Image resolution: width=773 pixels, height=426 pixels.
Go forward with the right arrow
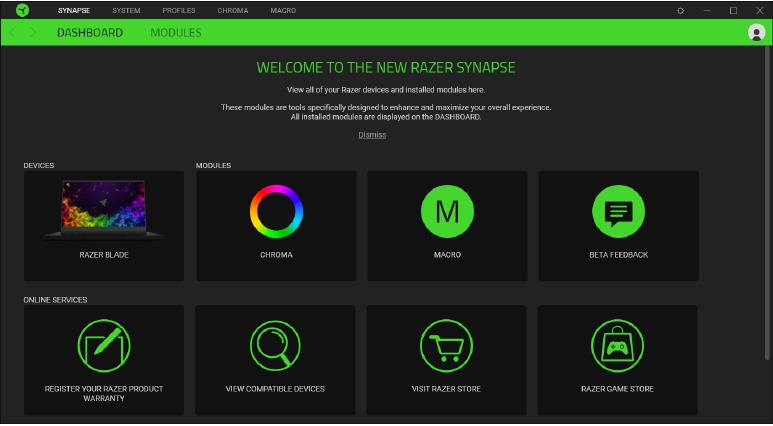pos(33,33)
